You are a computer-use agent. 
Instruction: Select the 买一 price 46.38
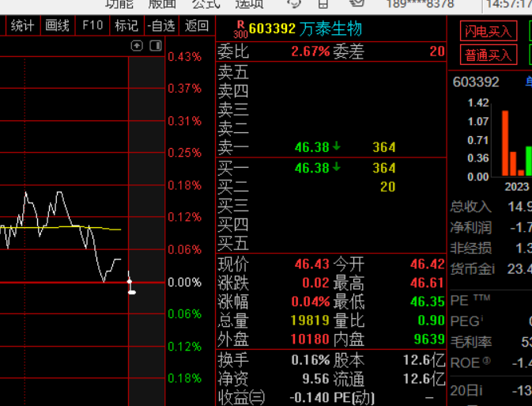click(311, 168)
